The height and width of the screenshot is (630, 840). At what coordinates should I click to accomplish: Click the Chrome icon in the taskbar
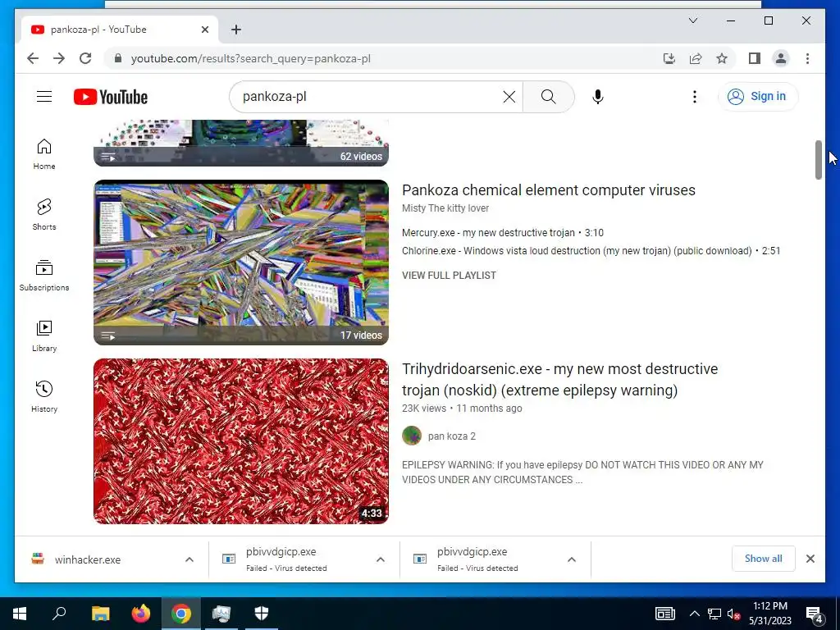point(181,614)
